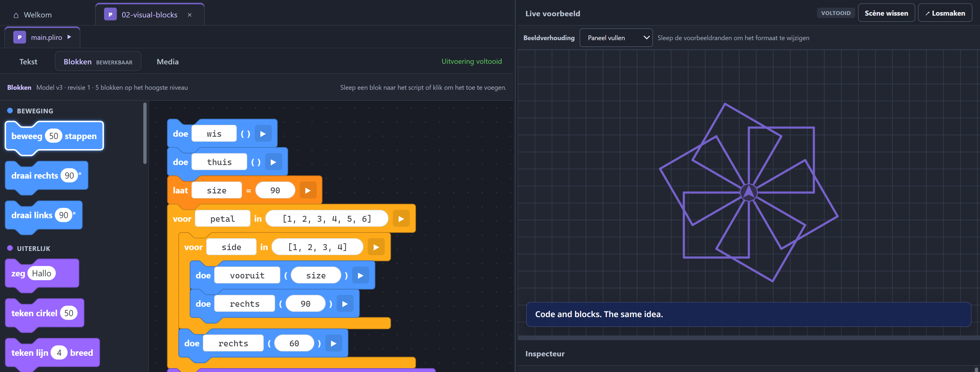This screenshot has height=372, width=980.
Task: Edit the 60 argument in doe rechts block
Action: tap(294, 343)
